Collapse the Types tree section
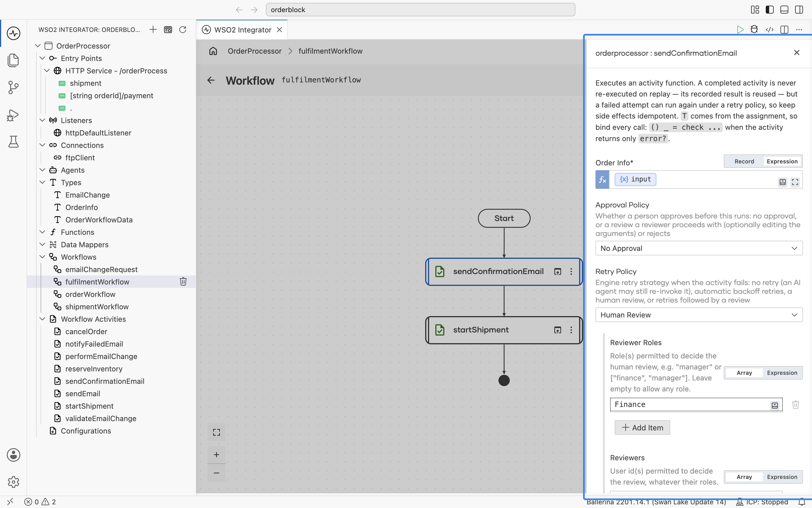Viewport: 812px width, 508px height. tap(42, 182)
